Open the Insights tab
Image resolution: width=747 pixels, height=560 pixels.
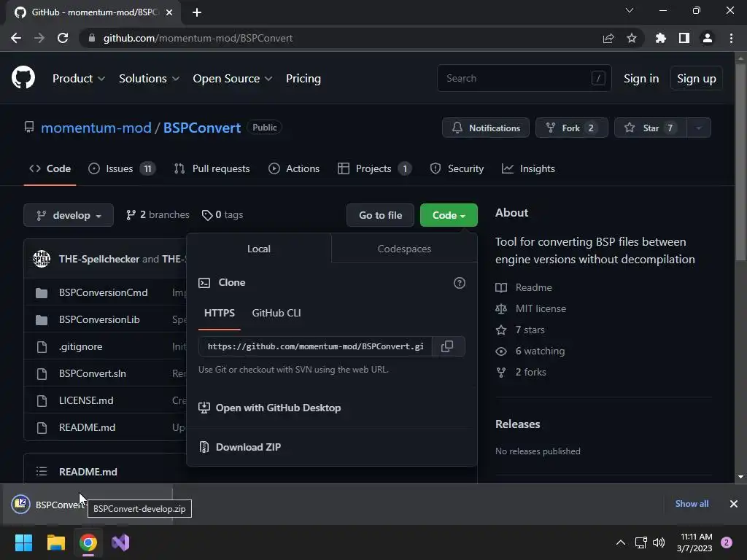pos(528,168)
